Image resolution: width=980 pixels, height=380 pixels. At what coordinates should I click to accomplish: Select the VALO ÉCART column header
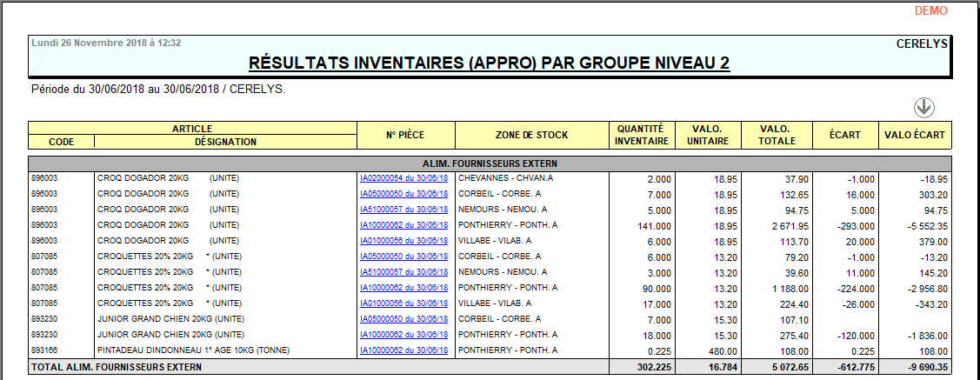pos(915,135)
